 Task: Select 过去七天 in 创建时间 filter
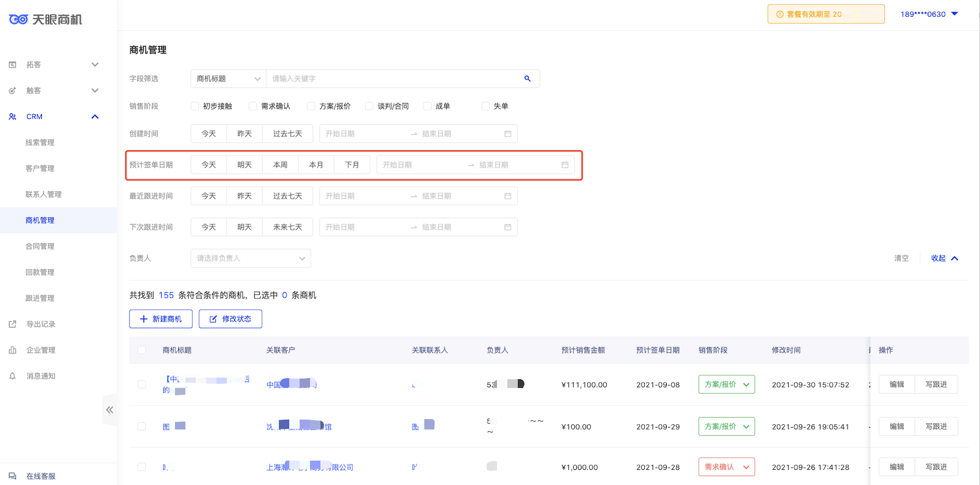288,134
